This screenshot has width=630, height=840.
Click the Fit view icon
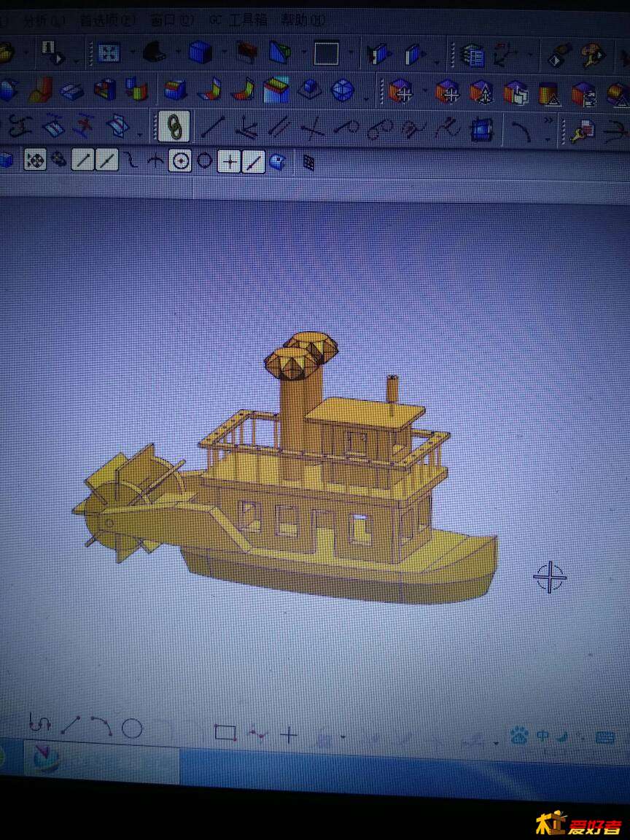(109, 53)
